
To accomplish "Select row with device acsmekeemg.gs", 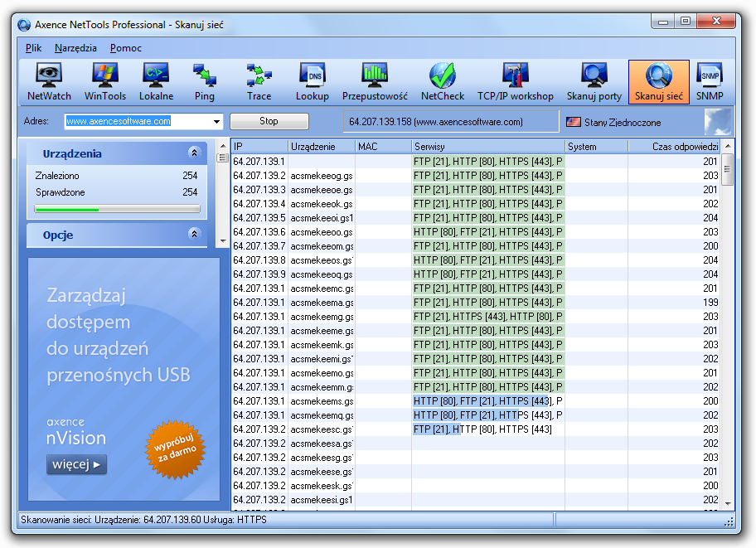I will 477,317.
